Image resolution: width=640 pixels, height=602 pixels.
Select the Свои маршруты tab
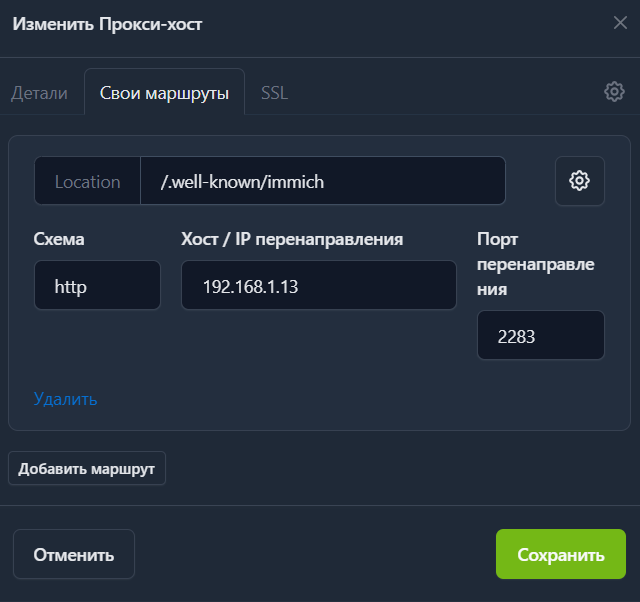(x=164, y=93)
